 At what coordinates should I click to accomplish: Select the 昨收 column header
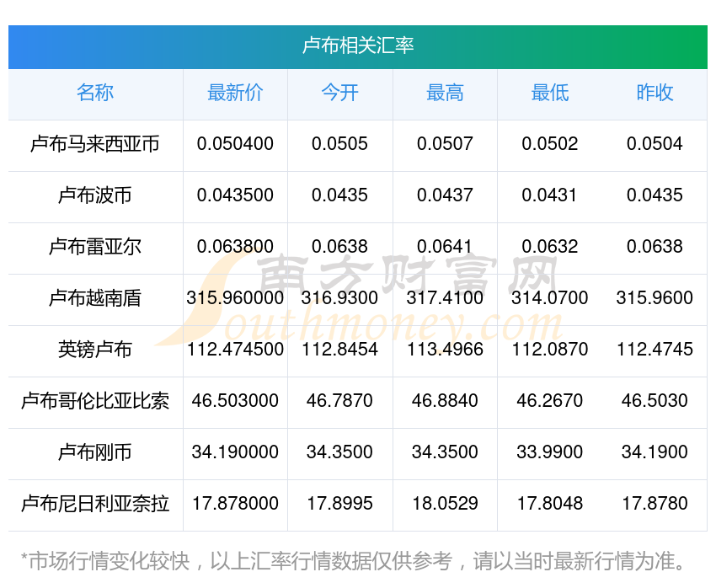tap(655, 93)
